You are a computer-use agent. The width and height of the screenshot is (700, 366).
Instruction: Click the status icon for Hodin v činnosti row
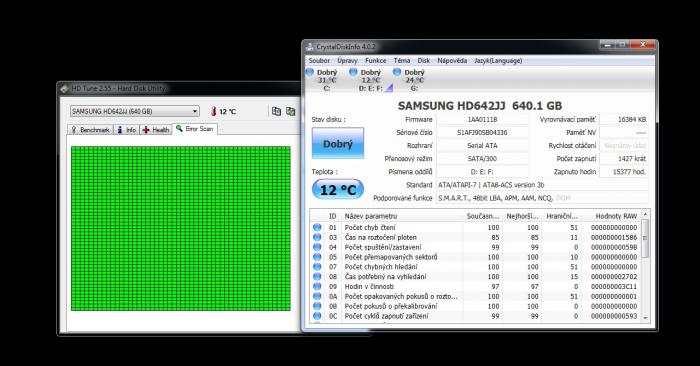pyautogui.click(x=317, y=286)
